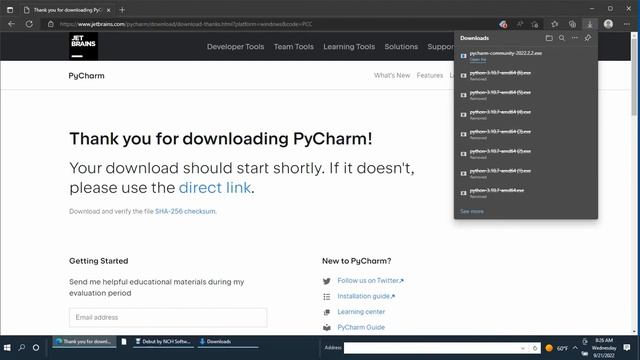Select python-3.10.7-amd64 (3).exe download entry
640x360 pixels.
point(526,134)
